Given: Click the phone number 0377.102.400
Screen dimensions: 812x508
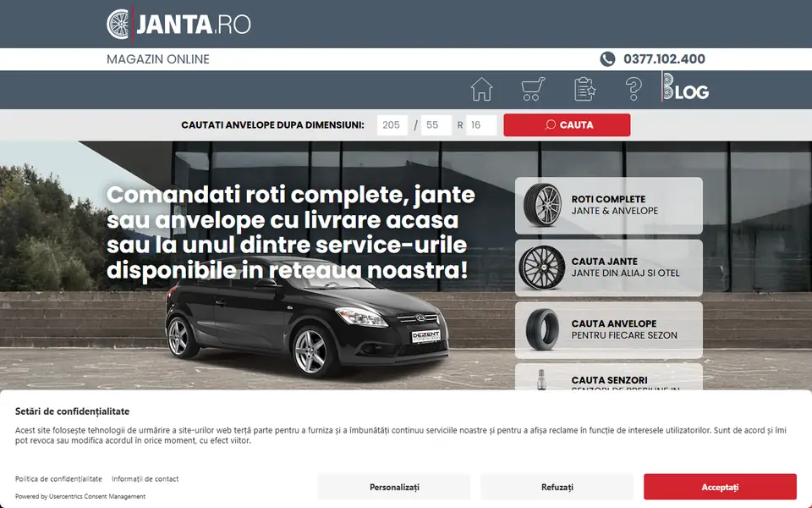Looking at the screenshot, I should coord(665,59).
